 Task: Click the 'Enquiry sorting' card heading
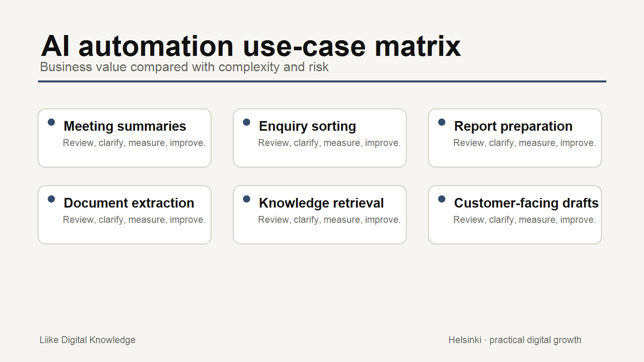pos(308,126)
